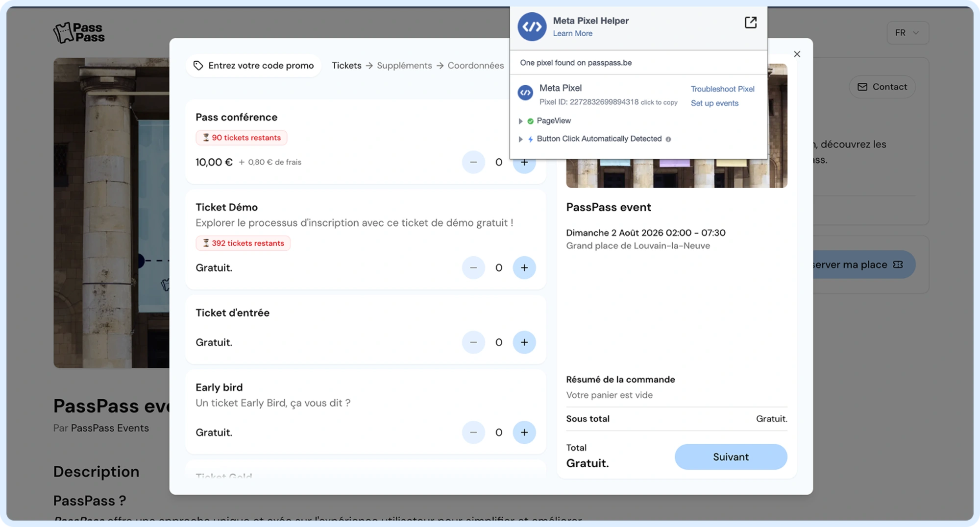
Task: Open the Learn More link
Action: 573,33
